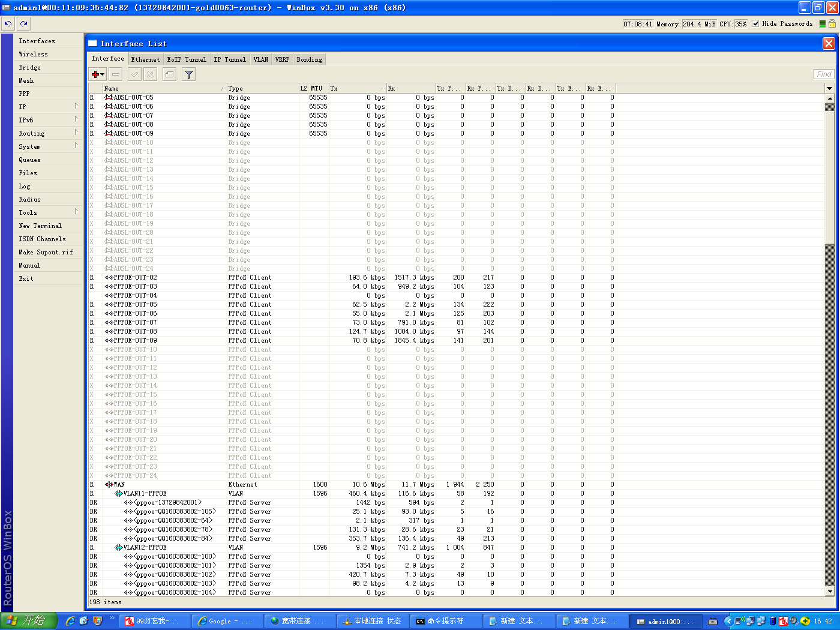
Task: Click the green status indicator icon
Action: [823, 24]
